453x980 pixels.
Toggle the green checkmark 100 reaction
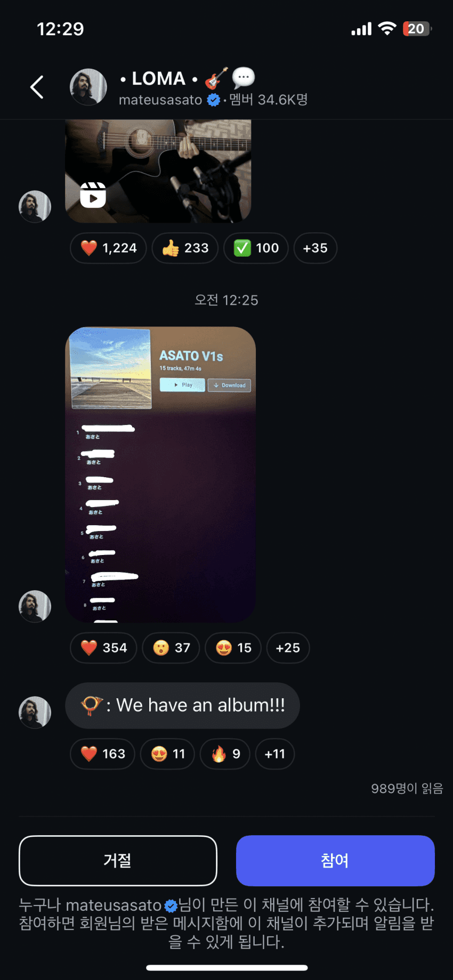[x=256, y=248]
